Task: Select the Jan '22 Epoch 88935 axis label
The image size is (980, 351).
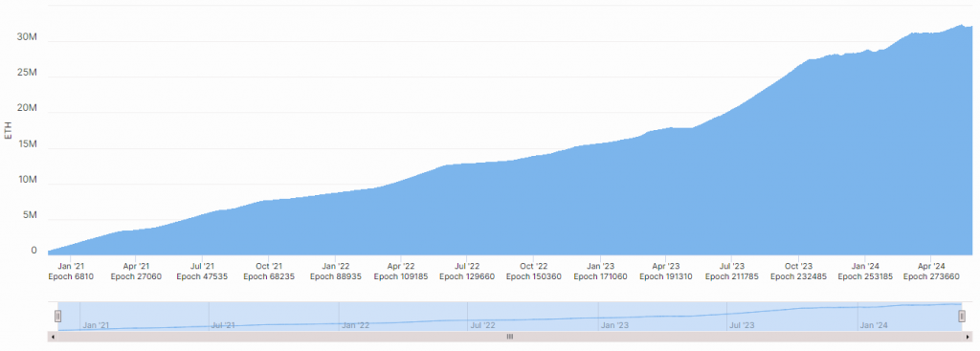Action: coord(336,271)
